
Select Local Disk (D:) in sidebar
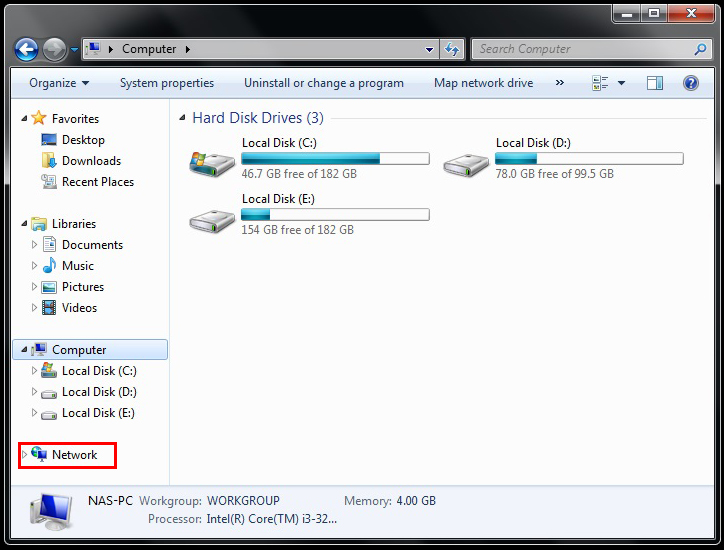pyautogui.click(x=99, y=392)
